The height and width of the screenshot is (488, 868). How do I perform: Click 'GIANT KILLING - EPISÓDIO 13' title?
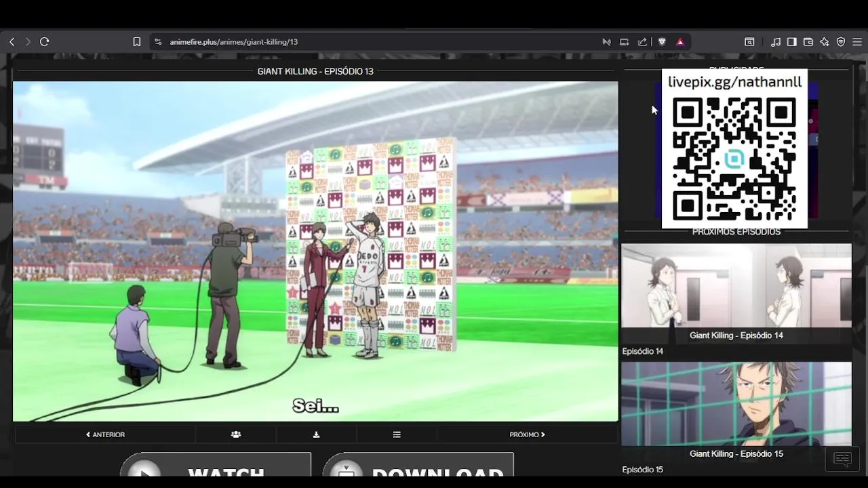(315, 71)
